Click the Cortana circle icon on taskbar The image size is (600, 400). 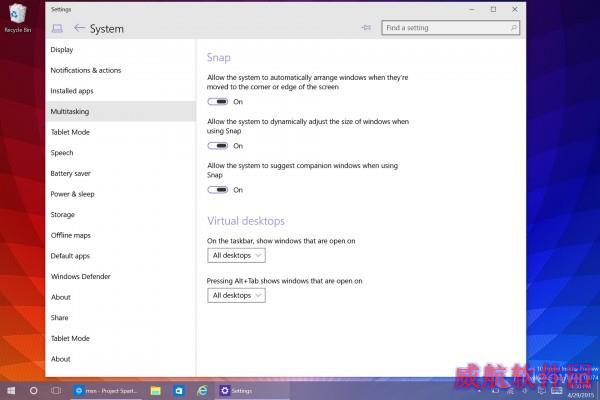coord(34,390)
